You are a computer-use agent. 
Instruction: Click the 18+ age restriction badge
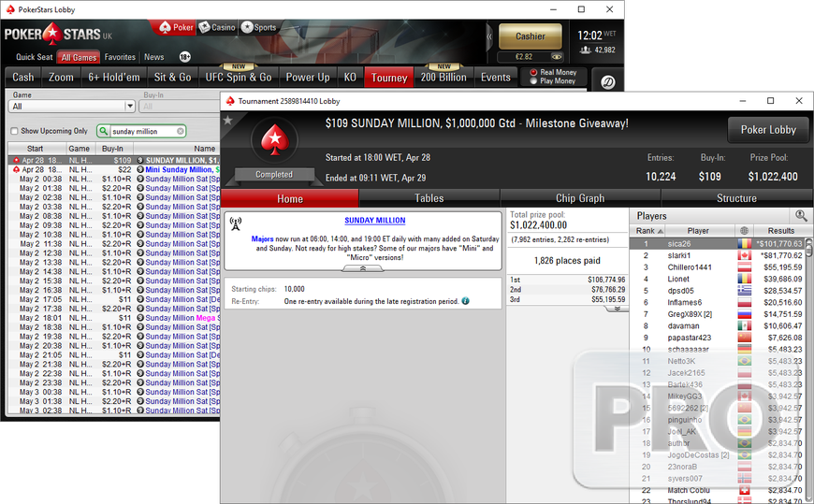pos(185,57)
